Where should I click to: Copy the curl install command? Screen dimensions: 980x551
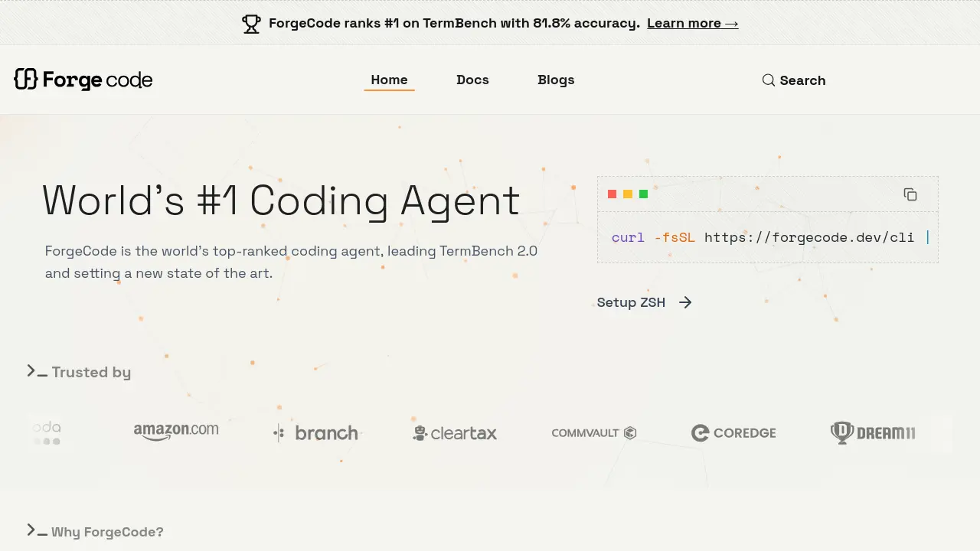(x=910, y=194)
